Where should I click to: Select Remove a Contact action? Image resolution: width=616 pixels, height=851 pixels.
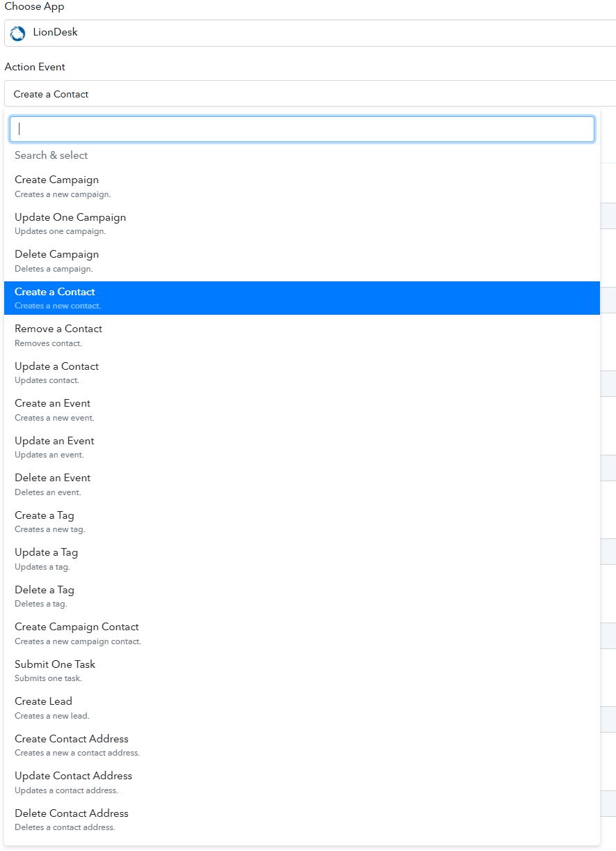[x=302, y=335]
